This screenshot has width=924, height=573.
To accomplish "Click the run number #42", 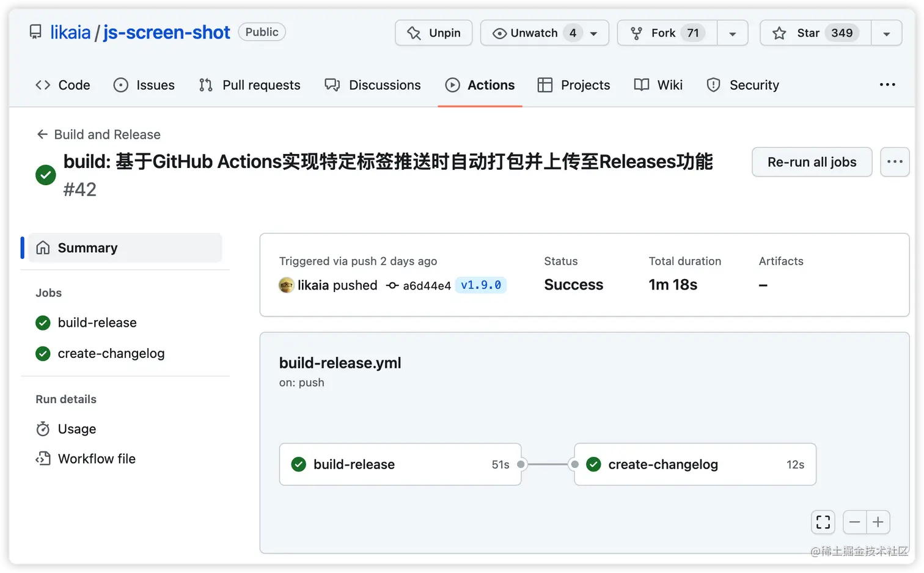I will [80, 189].
